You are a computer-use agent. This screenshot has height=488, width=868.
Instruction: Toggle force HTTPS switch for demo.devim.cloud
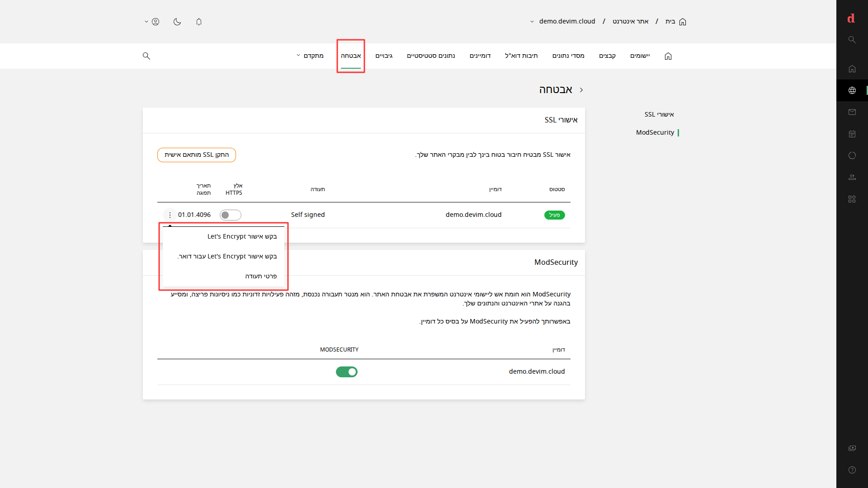[231, 215]
